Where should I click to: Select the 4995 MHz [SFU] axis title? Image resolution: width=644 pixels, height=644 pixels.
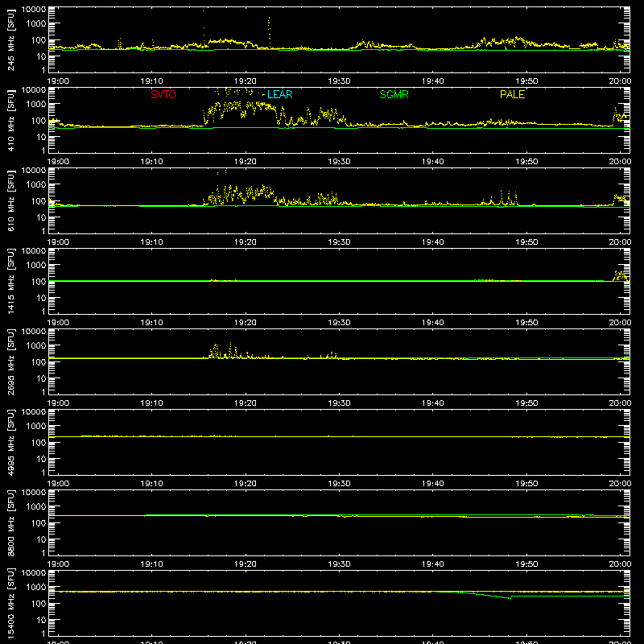10,444
